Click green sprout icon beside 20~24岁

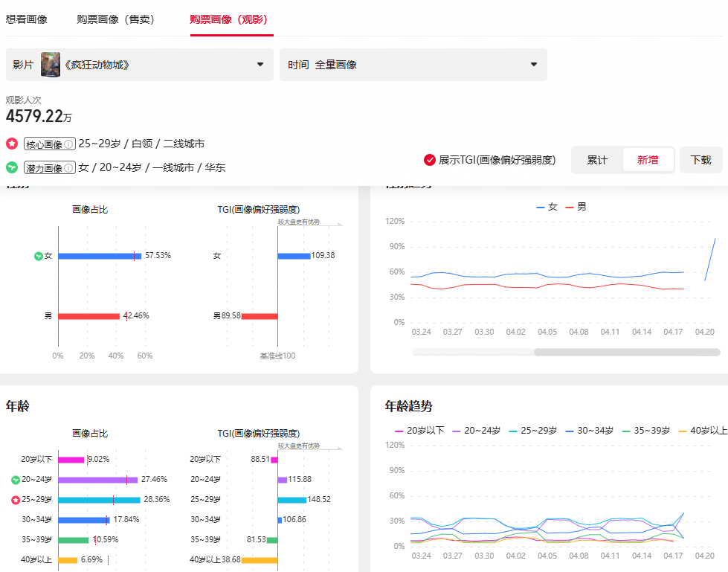coord(16,480)
